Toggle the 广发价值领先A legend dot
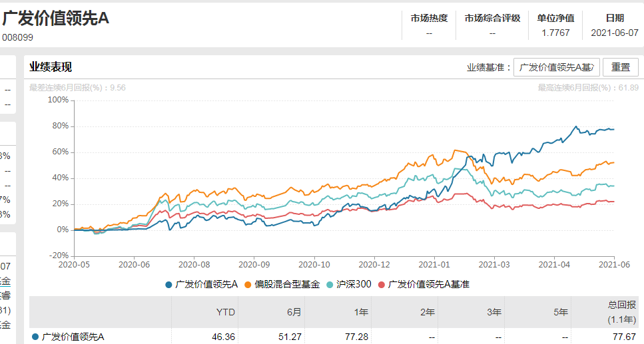 point(168,285)
